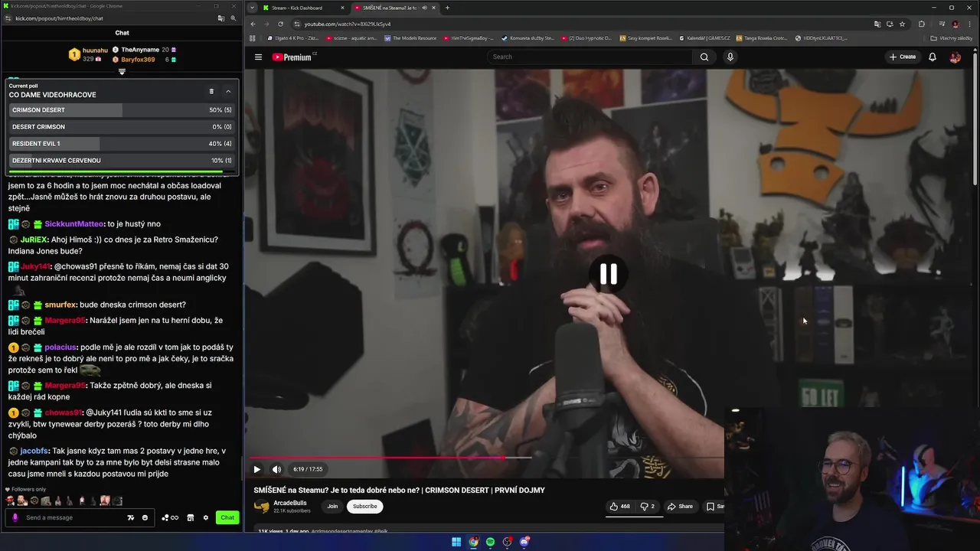Like the video with 468 thumbs up
This screenshot has height=551, width=980.
(x=620, y=506)
